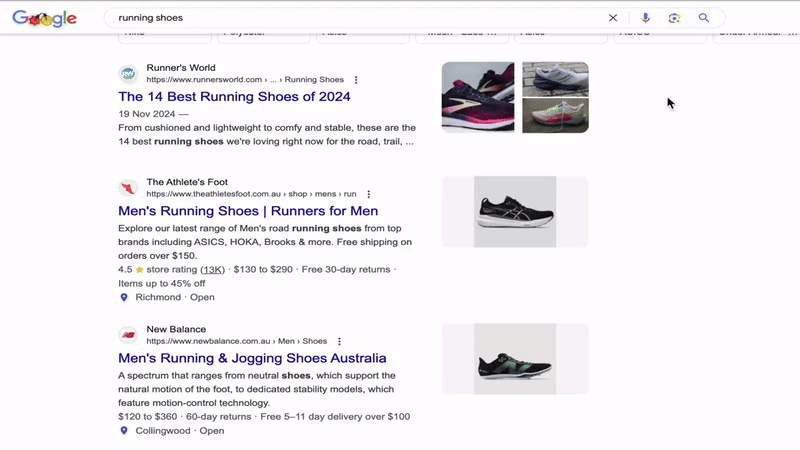Open 'Men's Running & Jogging Shoes Australia'
Image resolution: width=800 pixels, height=450 pixels.
click(x=252, y=358)
